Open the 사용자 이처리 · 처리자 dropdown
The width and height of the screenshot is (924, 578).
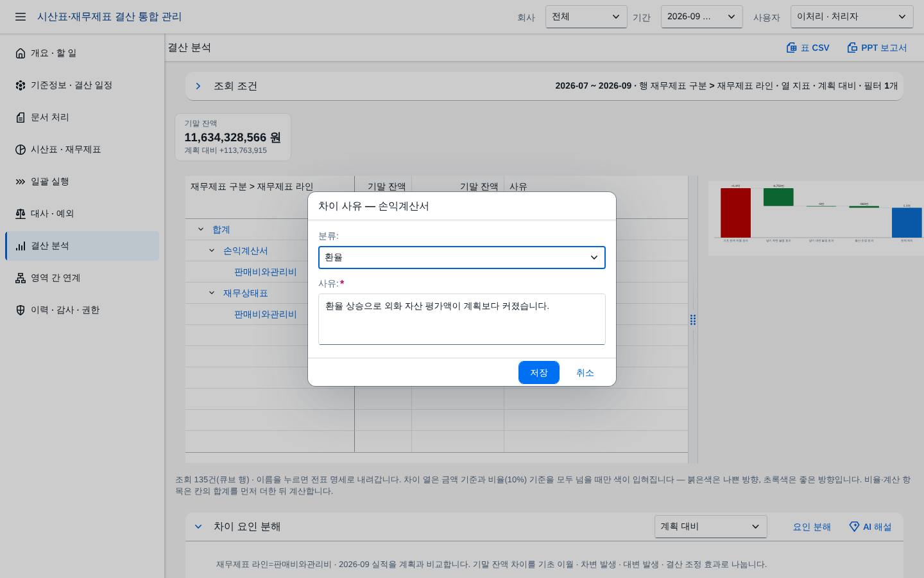tap(851, 17)
